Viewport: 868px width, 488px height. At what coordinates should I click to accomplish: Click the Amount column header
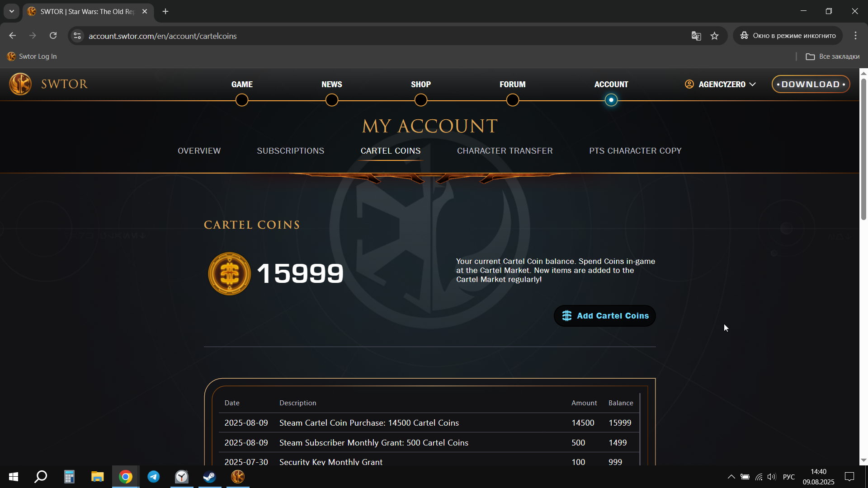pos(584,403)
